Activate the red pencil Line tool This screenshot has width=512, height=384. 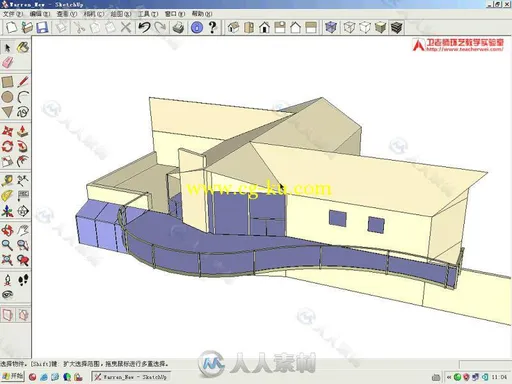[x=23, y=82]
